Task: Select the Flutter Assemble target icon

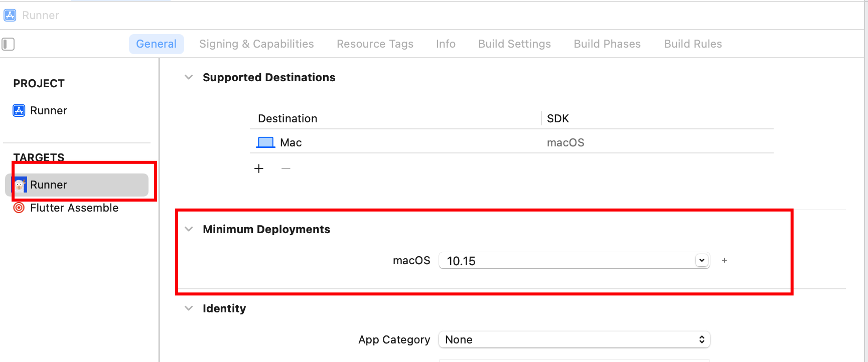Action: pos(19,208)
